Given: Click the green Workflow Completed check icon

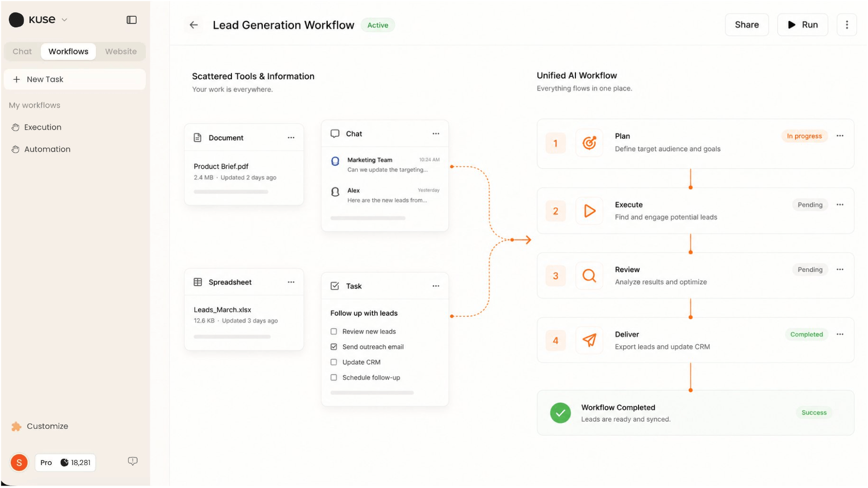Looking at the screenshot, I should [560, 414].
